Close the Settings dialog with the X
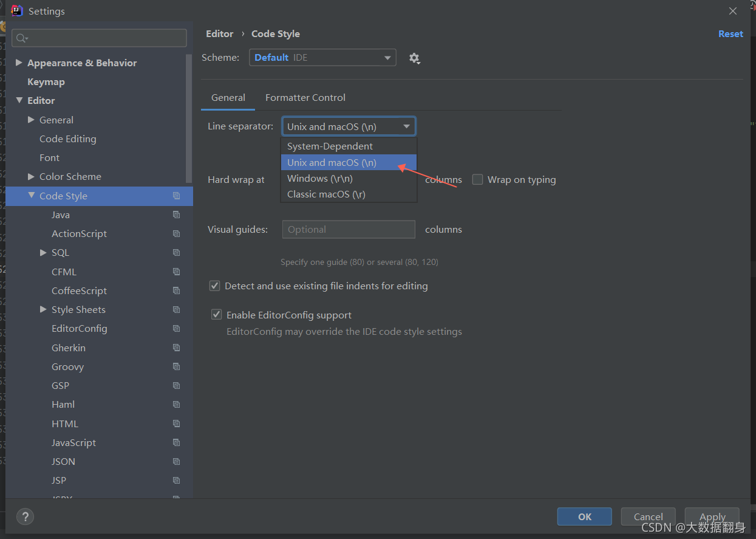 pos(733,11)
